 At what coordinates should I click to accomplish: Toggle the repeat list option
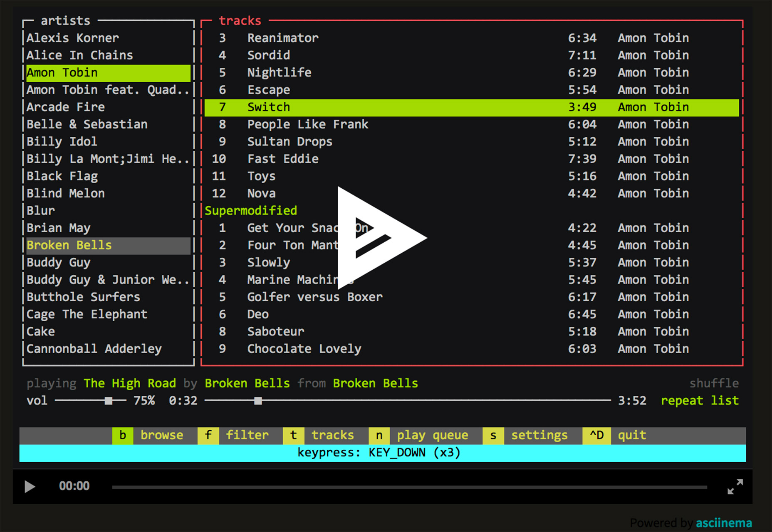pos(700,400)
